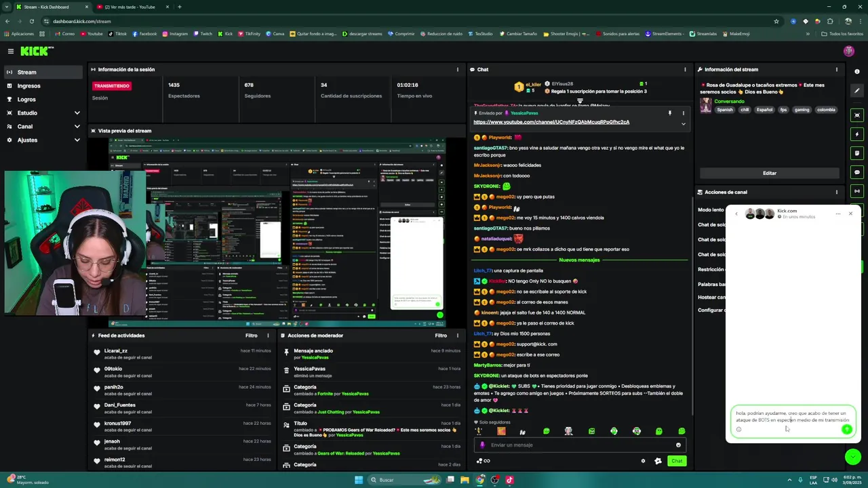Image resolution: width=868 pixels, height=488 pixels.
Task: Open TikTok from the taskbar
Action: (509, 480)
